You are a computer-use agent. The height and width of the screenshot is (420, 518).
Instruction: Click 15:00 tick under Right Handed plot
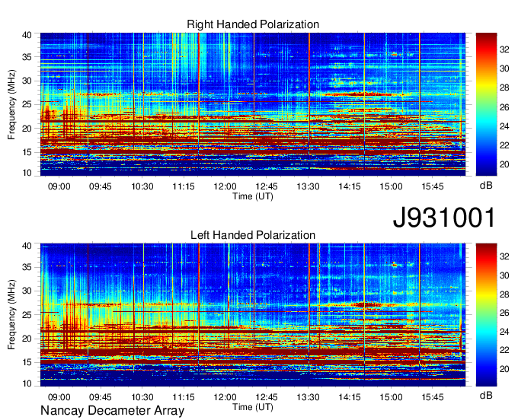(x=391, y=186)
